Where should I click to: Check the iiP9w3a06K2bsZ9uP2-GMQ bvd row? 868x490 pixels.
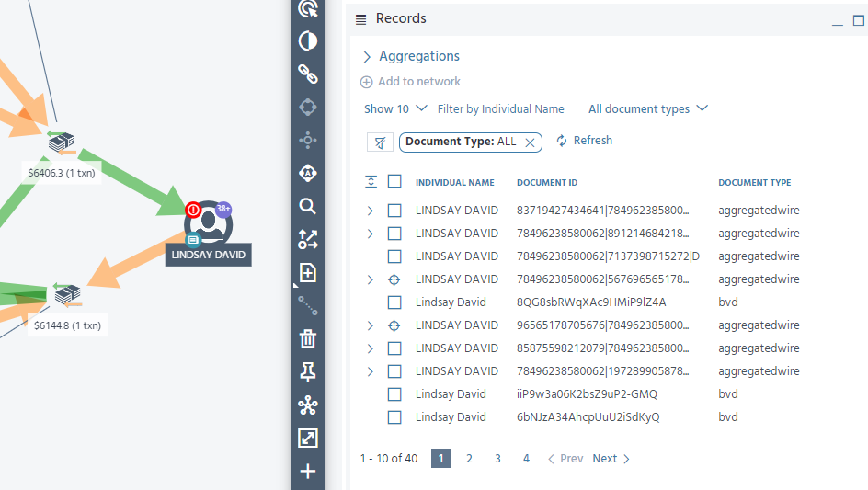point(394,394)
